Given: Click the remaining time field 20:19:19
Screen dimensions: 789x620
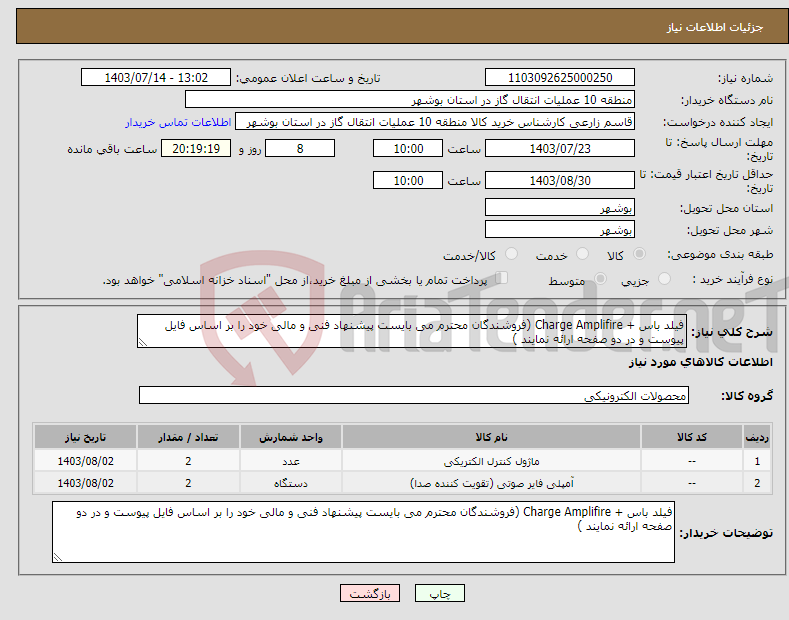Looking at the screenshot, I should coord(196,148).
